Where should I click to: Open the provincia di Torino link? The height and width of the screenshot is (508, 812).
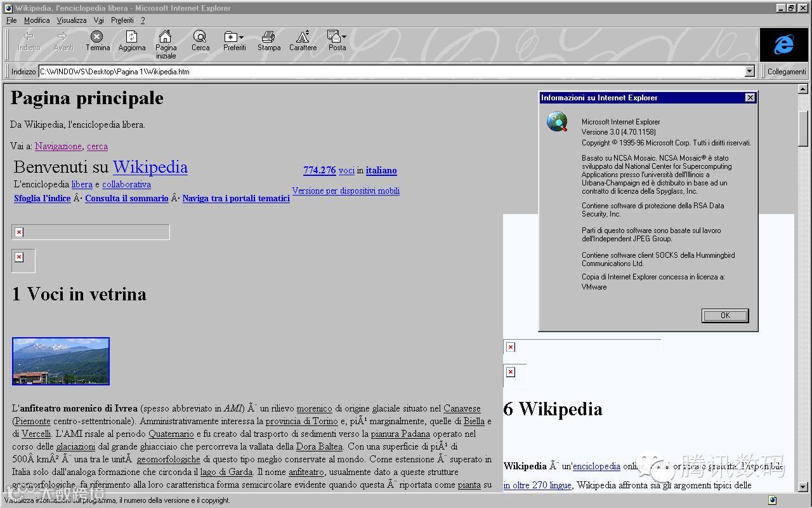tap(301, 421)
